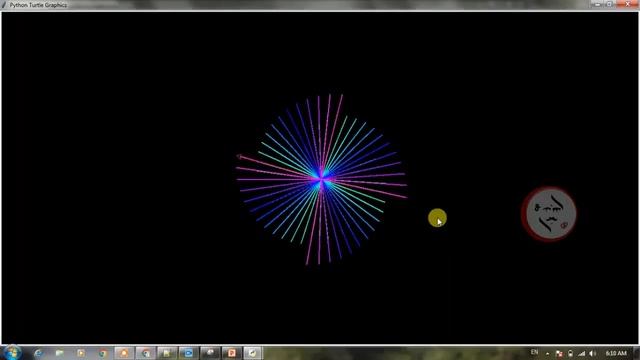Click the center of the starburst drawing

click(322, 179)
